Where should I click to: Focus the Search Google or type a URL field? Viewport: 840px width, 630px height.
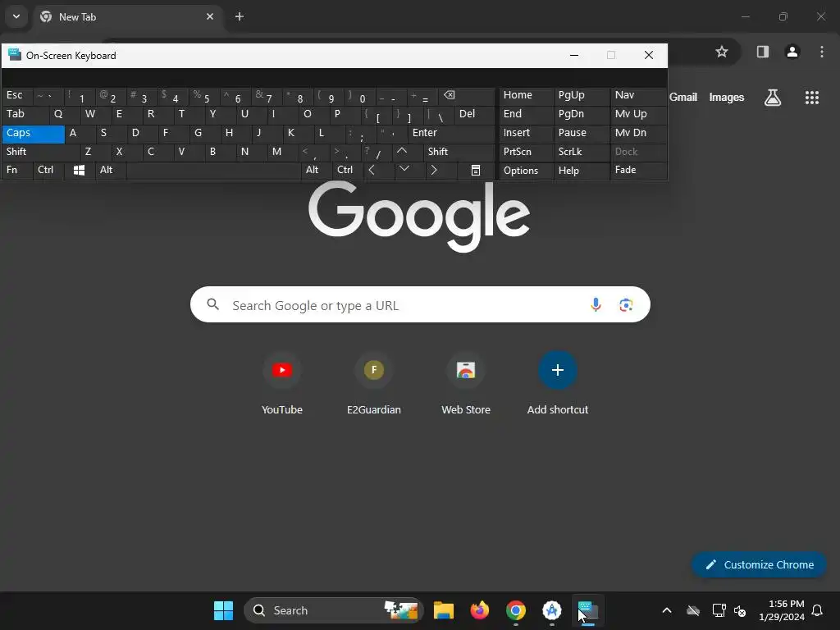click(420, 305)
